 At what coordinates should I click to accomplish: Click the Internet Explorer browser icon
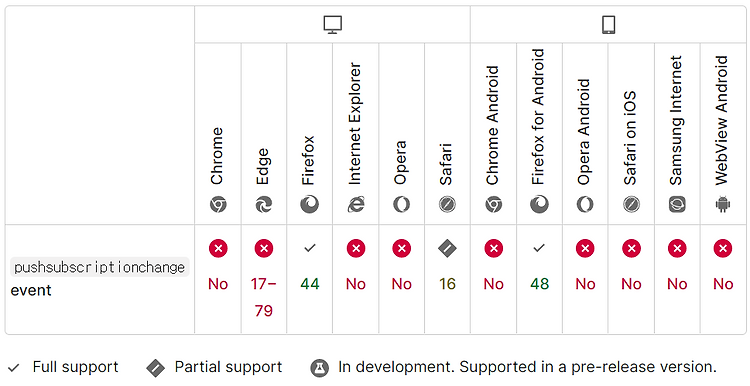click(x=355, y=205)
